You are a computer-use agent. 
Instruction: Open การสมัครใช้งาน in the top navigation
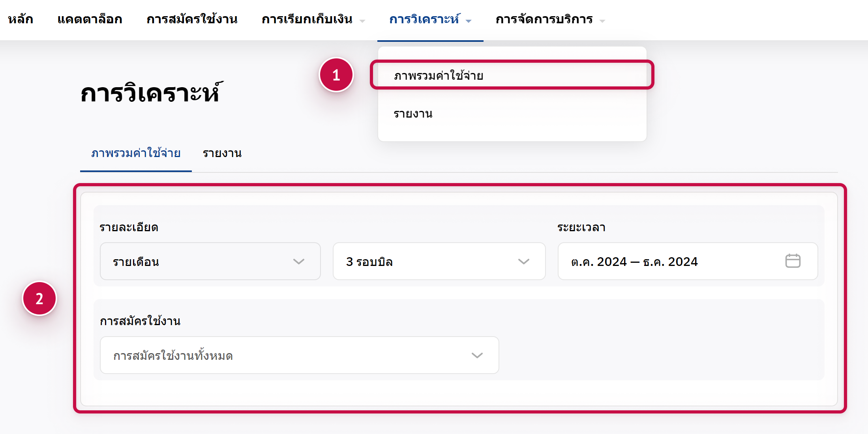(192, 19)
